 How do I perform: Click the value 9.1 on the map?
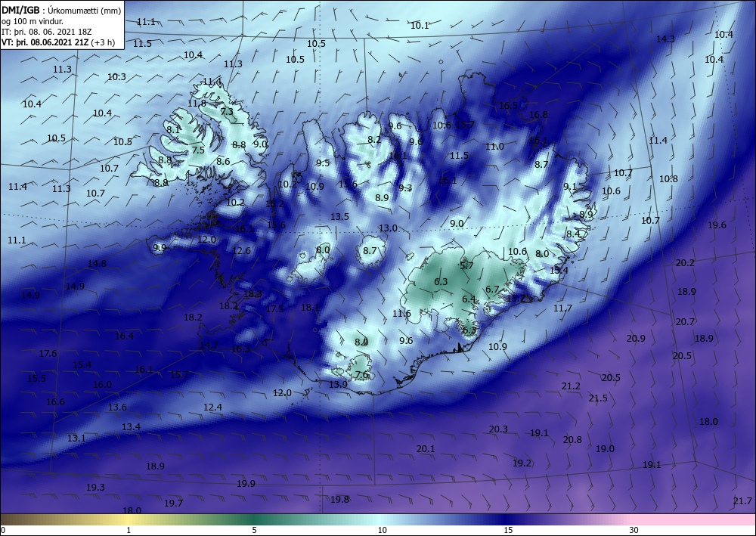tap(570, 187)
